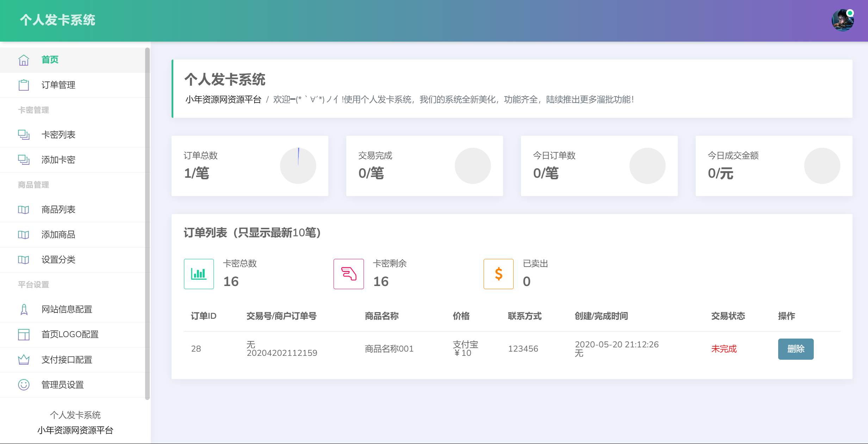
Task: Click the 个人发卡系统 title link
Action: click(x=58, y=20)
